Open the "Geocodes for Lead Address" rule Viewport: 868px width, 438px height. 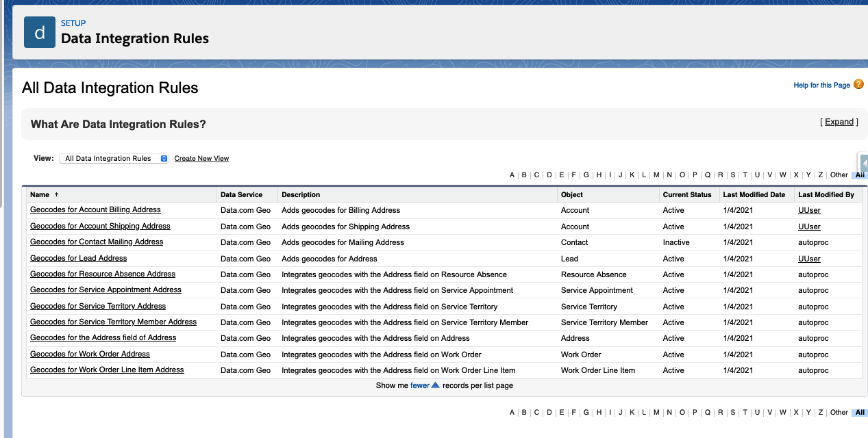tap(77, 258)
